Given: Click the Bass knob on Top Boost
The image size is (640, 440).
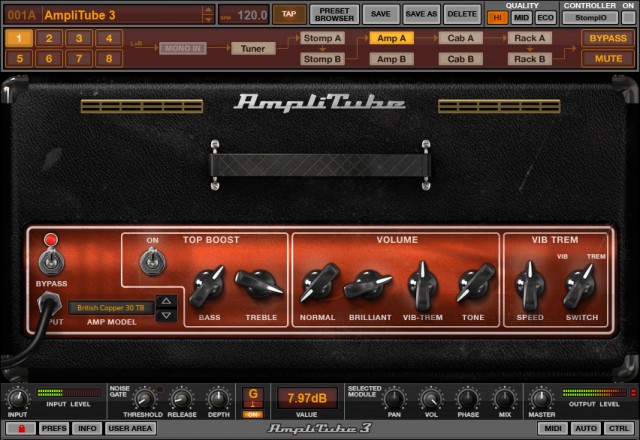Looking at the screenshot, I should pos(207,287).
